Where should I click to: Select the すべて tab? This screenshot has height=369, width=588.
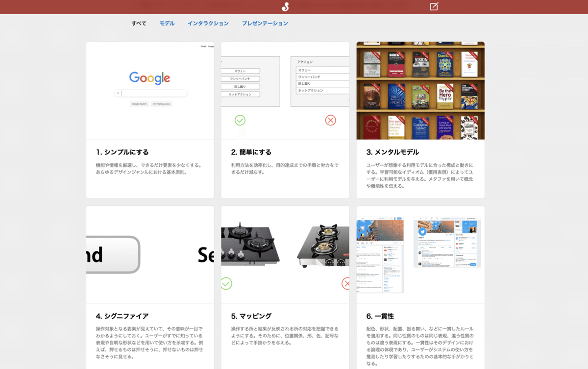(139, 23)
